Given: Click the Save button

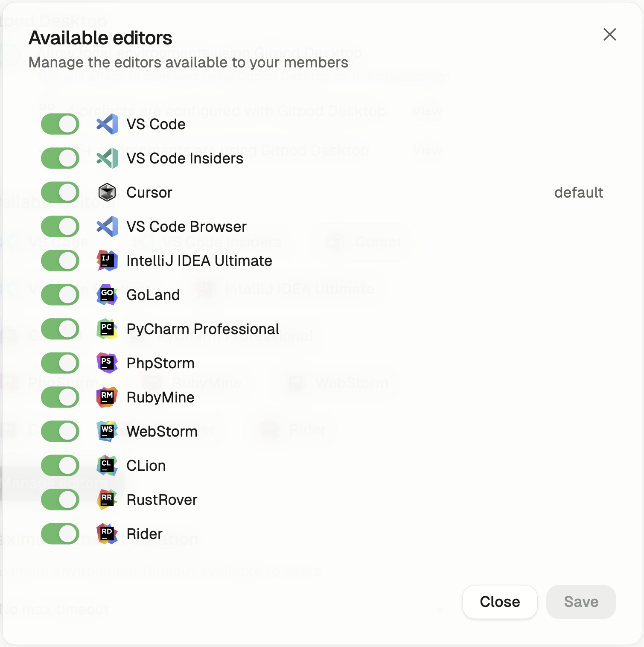Looking at the screenshot, I should 581,602.
